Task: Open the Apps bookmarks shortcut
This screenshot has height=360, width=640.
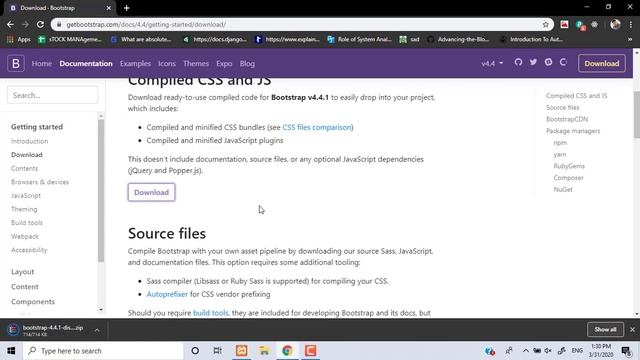Action: coord(19,39)
